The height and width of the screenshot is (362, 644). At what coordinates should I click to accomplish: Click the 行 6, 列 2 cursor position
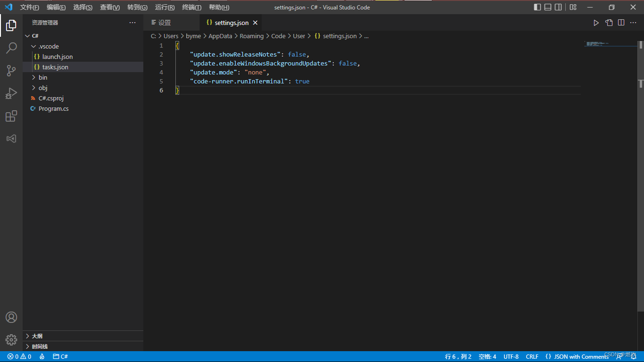[x=458, y=357]
